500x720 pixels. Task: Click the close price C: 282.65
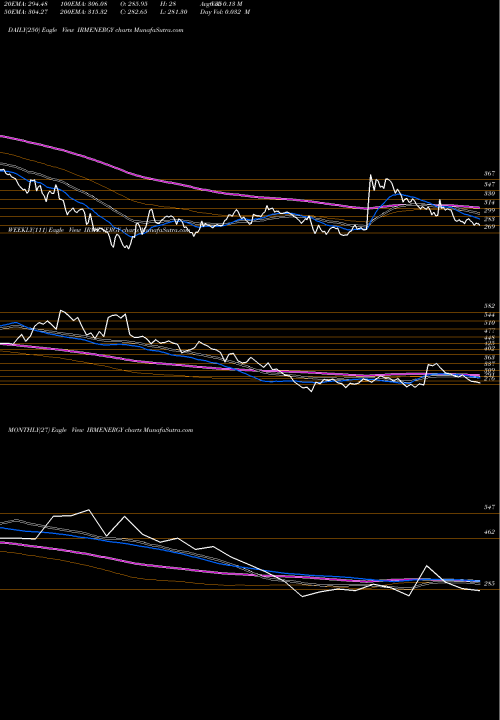tap(133, 12)
